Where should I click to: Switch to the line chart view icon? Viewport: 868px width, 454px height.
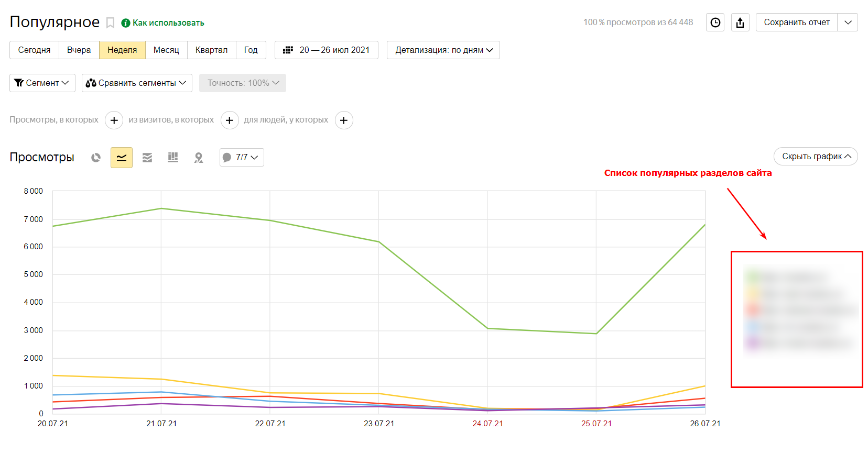(122, 158)
